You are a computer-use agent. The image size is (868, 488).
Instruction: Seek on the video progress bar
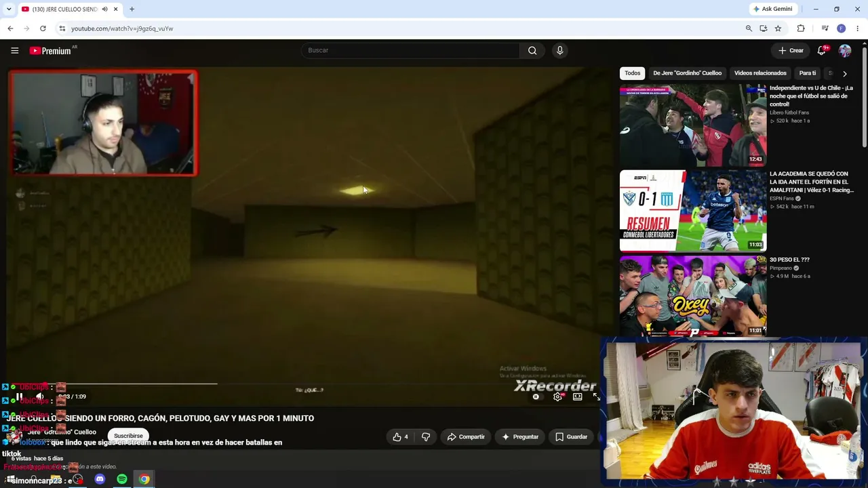[x=303, y=384]
